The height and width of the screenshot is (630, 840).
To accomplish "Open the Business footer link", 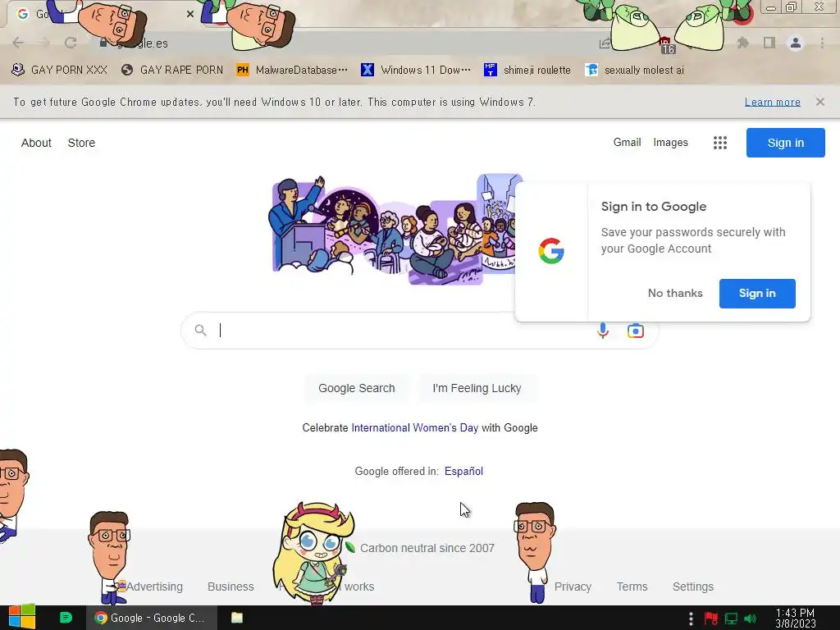I will tap(231, 587).
